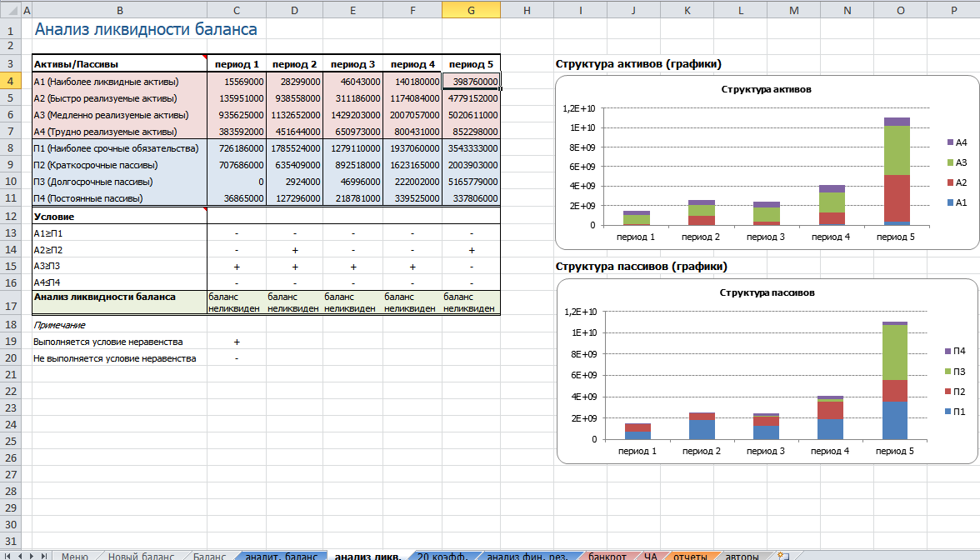980x560 pixels.
Task: Open the 20 коэфф. sheet tab
Action: click(x=442, y=556)
